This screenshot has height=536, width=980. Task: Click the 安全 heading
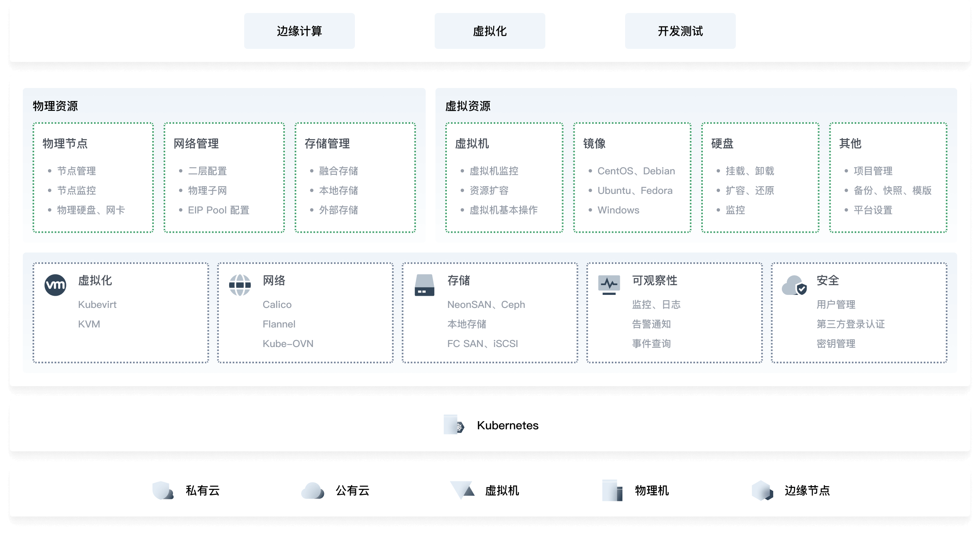tap(828, 280)
